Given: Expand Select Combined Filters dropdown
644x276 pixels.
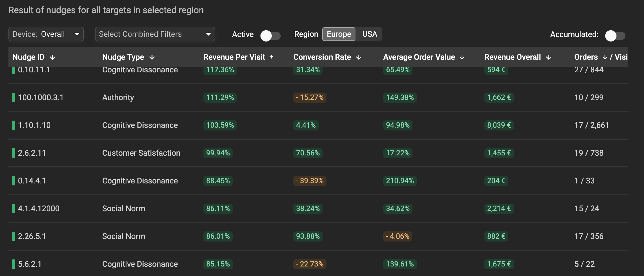Looking at the screenshot, I should pyautogui.click(x=155, y=34).
